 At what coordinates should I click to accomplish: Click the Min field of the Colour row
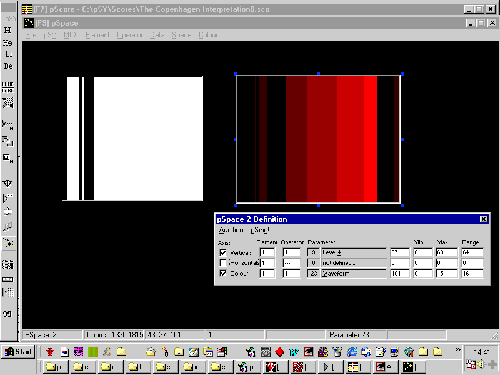[423, 273]
